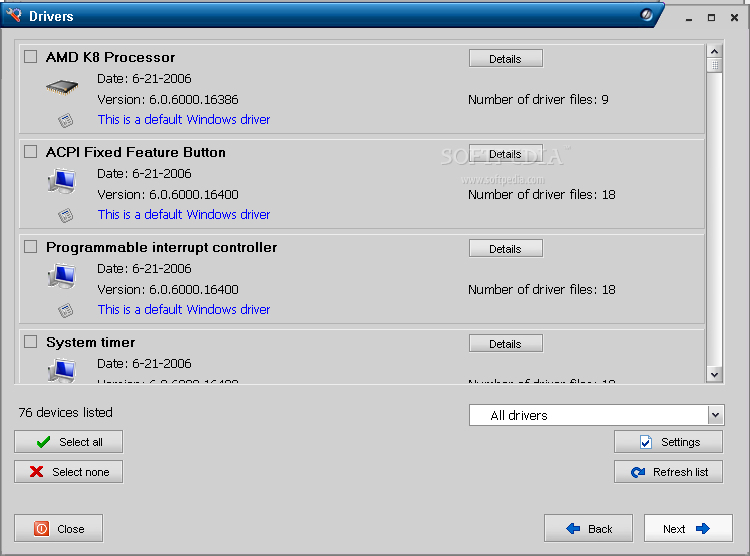Tick the AMD K8 Processor checkbox
This screenshot has width=750, height=556.
31,56
